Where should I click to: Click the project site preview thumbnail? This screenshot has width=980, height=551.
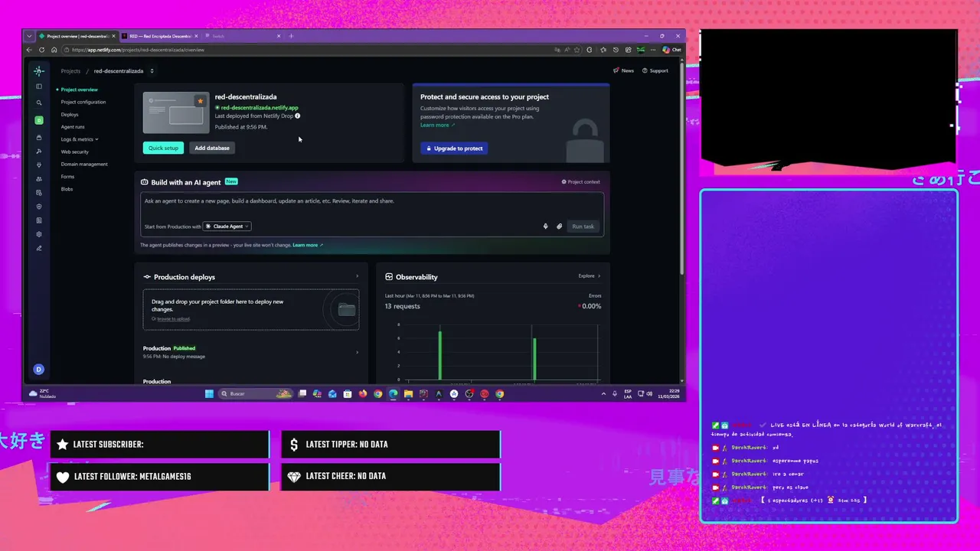click(176, 112)
